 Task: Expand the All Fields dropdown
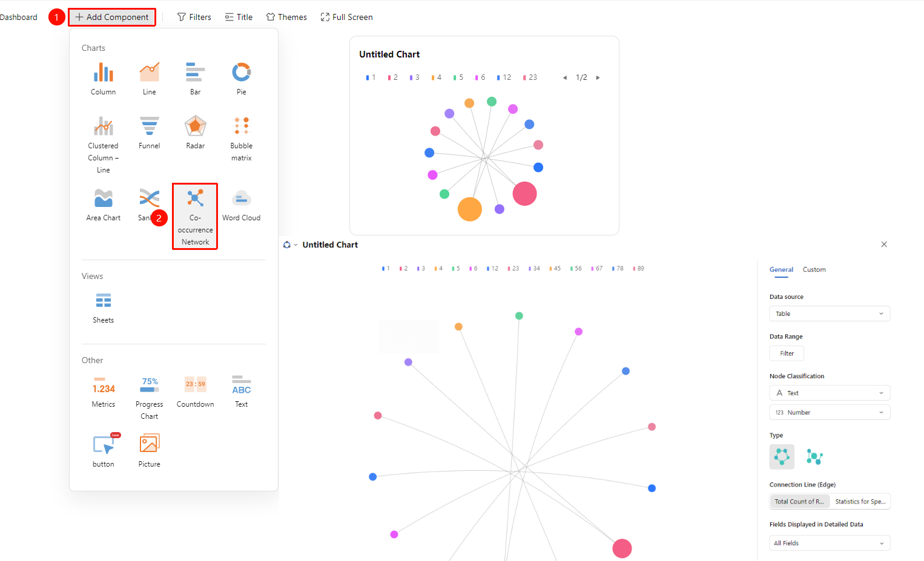(x=830, y=543)
